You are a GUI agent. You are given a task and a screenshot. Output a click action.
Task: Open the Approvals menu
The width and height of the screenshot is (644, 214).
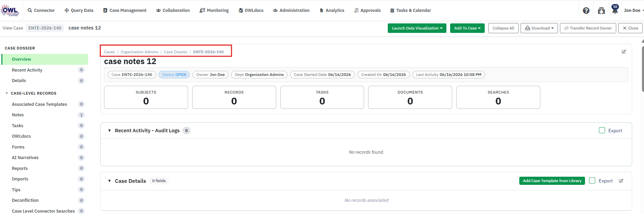367,11
